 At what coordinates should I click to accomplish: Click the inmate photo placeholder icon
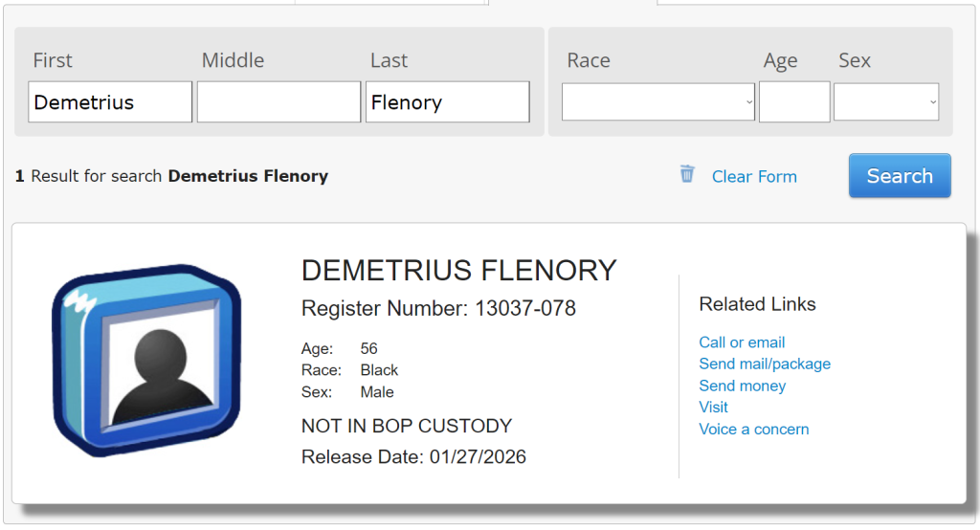145,361
